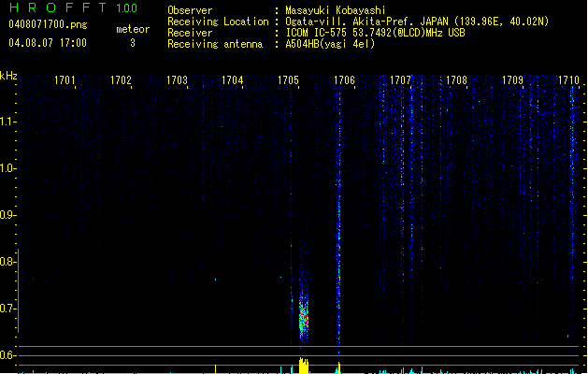Click the Receiving Location field label
Screen dimensions: 588x374
pos(218,22)
